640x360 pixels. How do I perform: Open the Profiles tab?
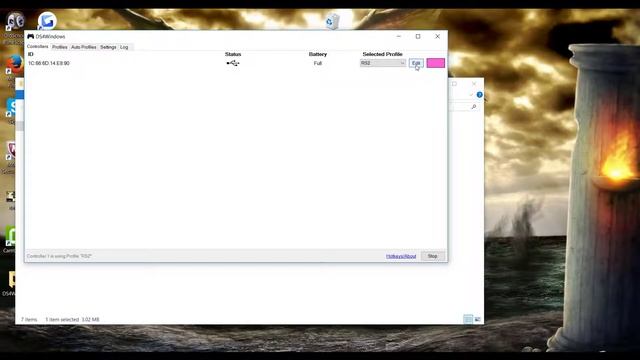click(x=60, y=47)
